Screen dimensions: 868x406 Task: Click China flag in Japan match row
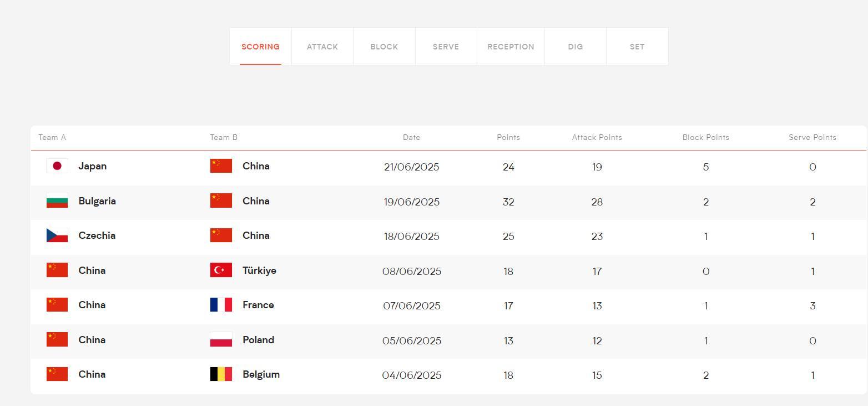click(x=221, y=166)
